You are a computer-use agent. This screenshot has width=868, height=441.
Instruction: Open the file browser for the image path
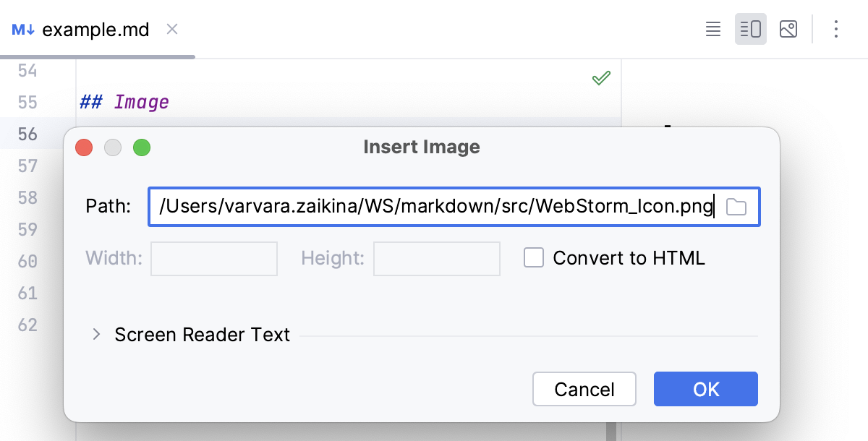[737, 207]
